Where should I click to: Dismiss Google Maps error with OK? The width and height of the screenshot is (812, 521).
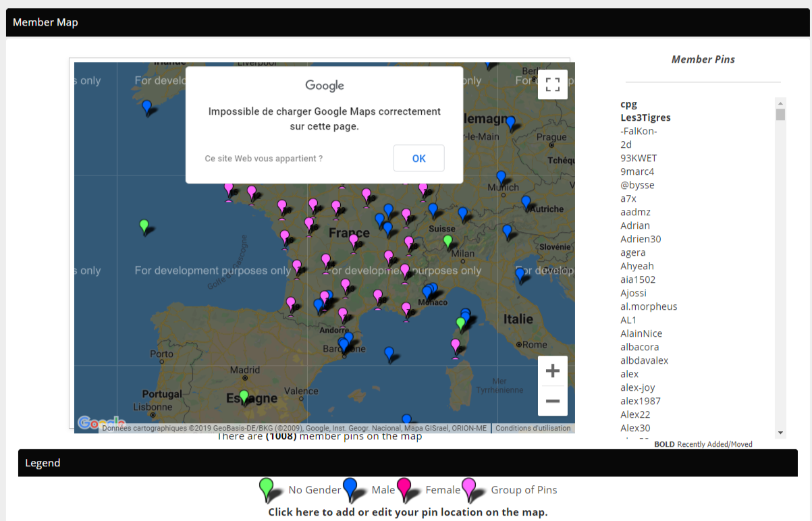pyautogui.click(x=418, y=159)
